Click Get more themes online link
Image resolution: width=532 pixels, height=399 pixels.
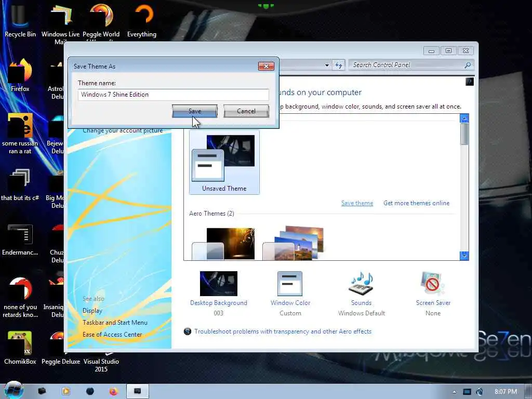[416, 203]
